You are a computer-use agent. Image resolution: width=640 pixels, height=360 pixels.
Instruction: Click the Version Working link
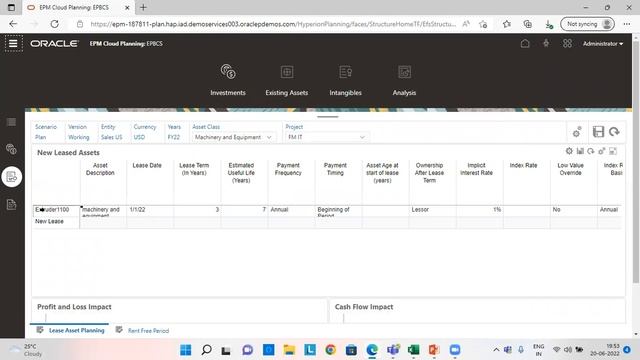pos(78,137)
